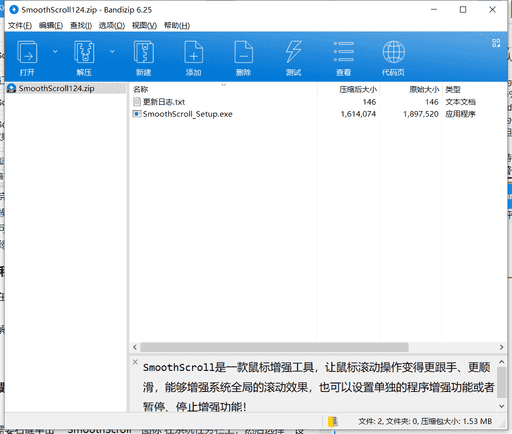This screenshot has width=512, height=434.
Task: Click the 文本文档 type cell
Action: (x=461, y=102)
